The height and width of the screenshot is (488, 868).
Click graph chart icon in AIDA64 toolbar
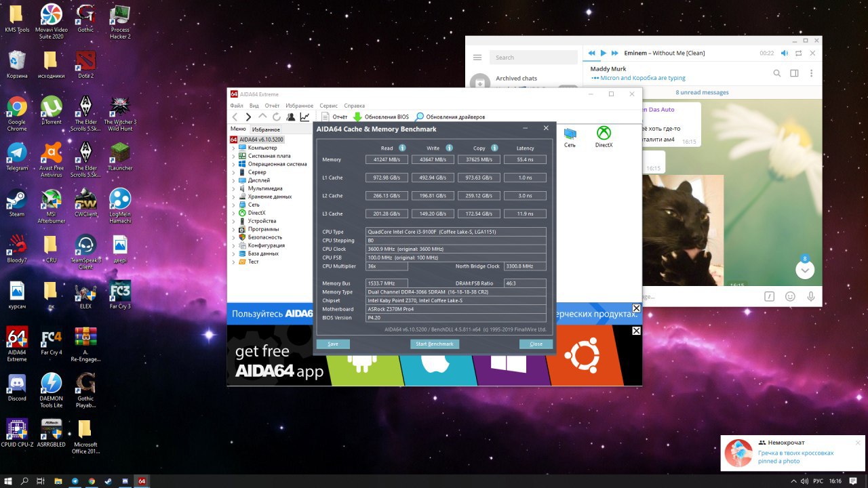(304, 117)
